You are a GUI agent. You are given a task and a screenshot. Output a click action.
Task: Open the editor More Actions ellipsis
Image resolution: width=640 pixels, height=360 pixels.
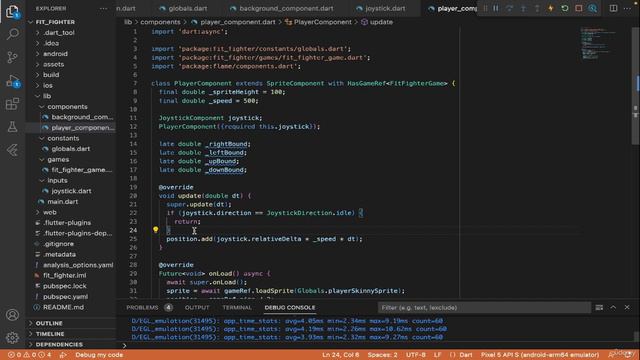[627, 8]
